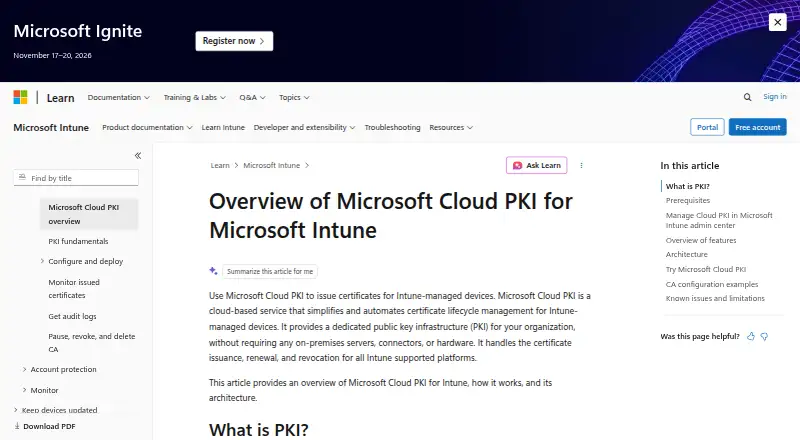The width and height of the screenshot is (800, 440).
Task: Click the Ask Learn button
Action: coord(537,165)
